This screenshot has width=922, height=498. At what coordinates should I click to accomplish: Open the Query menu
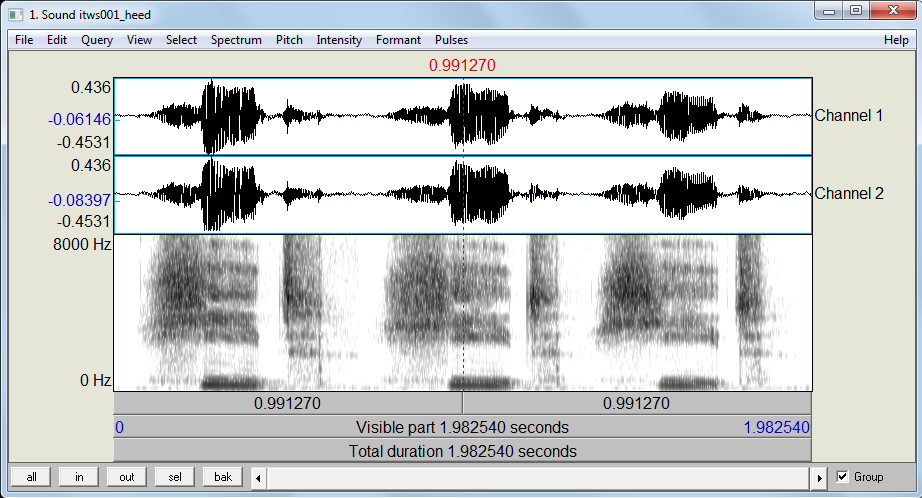(97, 40)
